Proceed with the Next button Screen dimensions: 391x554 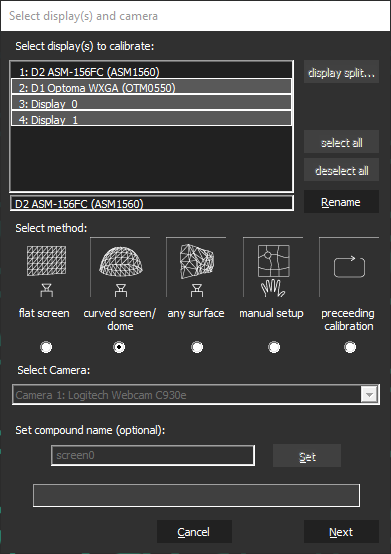(x=342, y=531)
